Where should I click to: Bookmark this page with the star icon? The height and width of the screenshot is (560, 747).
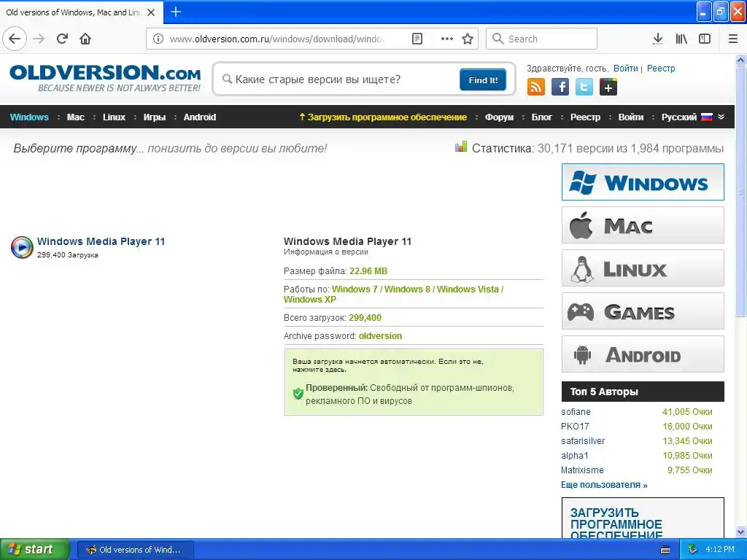tap(468, 39)
